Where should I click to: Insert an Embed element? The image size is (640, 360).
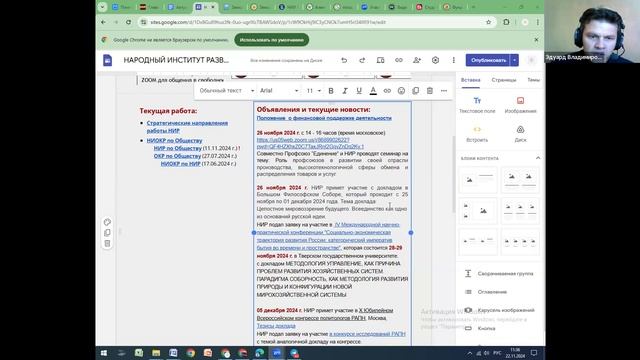(477, 134)
